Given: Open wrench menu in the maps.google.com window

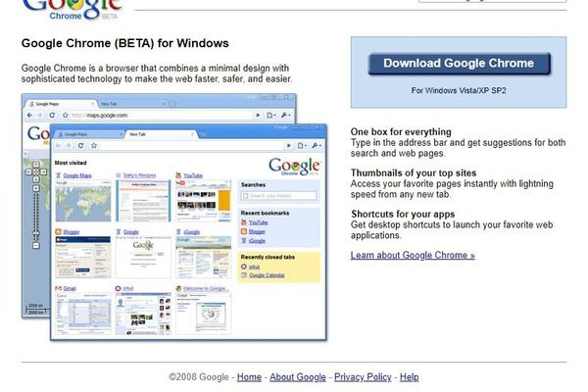Looking at the screenshot, I should 286,116.
